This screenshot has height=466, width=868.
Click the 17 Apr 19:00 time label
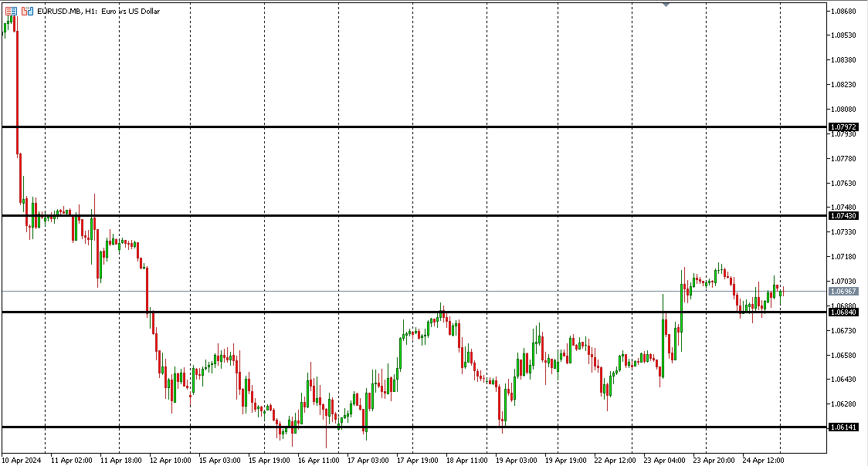pyautogui.click(x=417, y=460)
